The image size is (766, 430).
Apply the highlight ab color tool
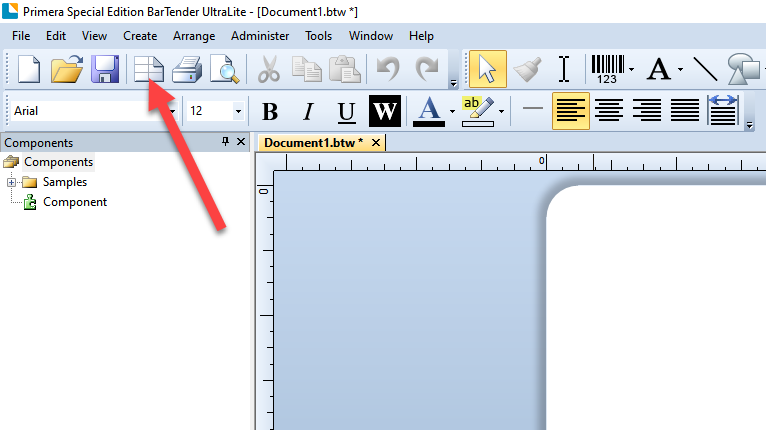tap(478, 111)
